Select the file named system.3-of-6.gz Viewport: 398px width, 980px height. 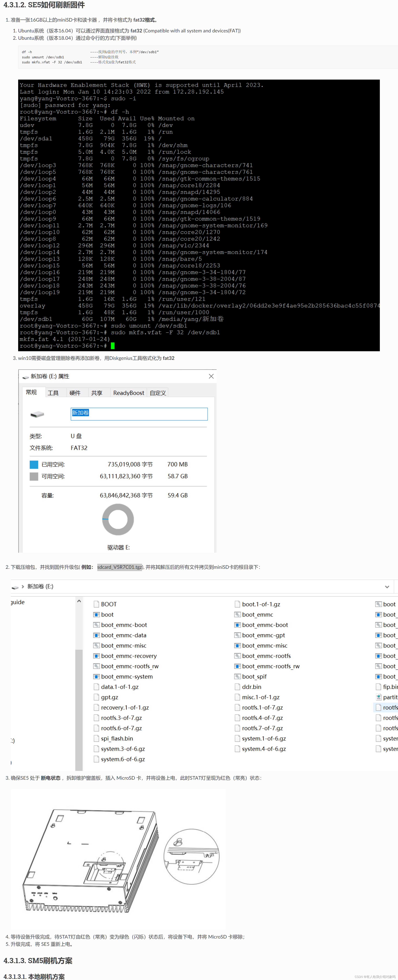tap(123, 749)
